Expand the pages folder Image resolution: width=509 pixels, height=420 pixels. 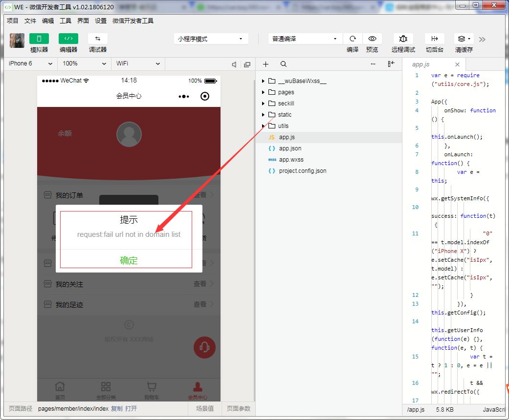pos(329,92)
